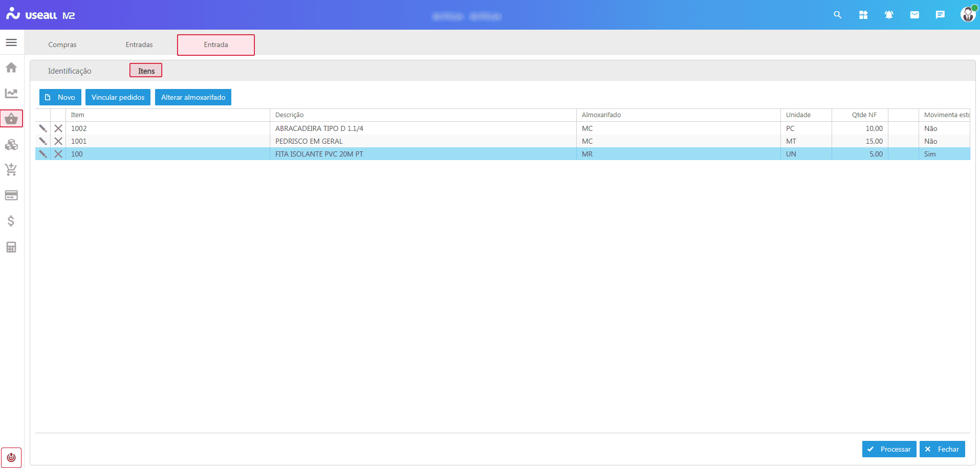The height and width of the screenshot is (468, 980).
Task: Click Alterar almoxarifado button
Action: tap(193, 97)
